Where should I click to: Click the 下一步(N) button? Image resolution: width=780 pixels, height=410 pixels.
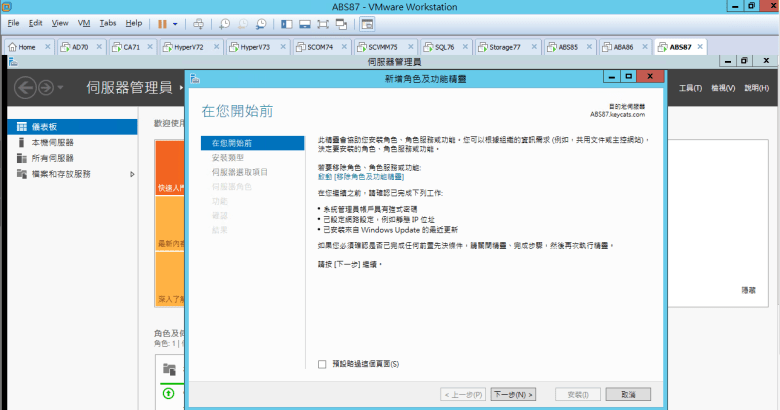pyautogui.click(x=513, y=394)
